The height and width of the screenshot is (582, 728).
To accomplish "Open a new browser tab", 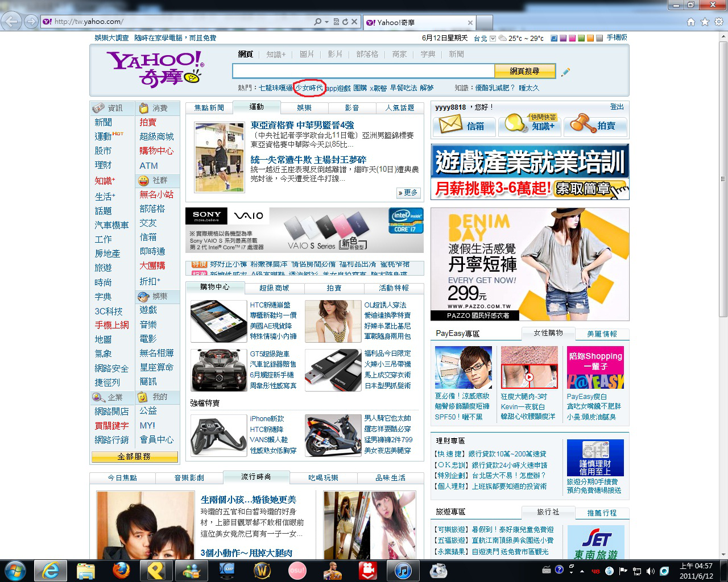I will point(484,22).
